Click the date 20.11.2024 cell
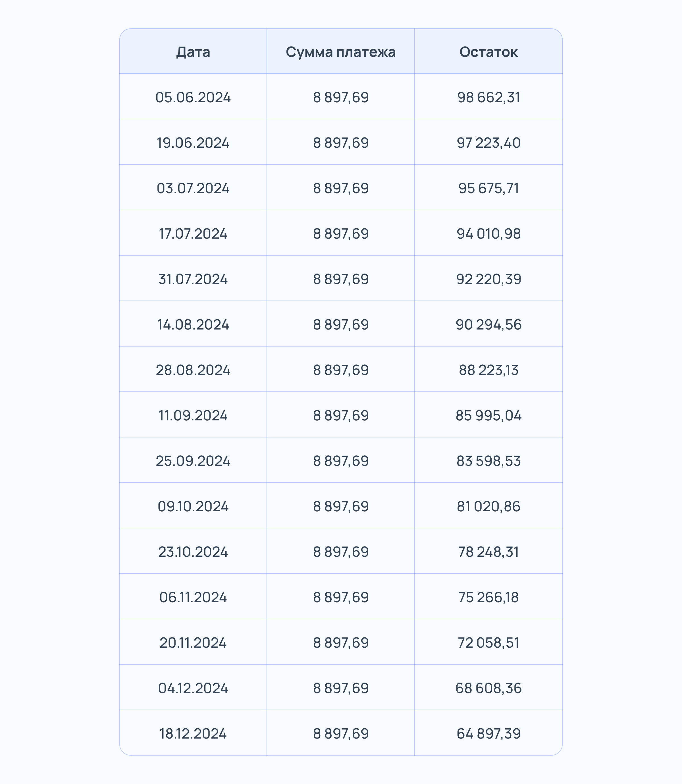This screenshot has width=682, height=784. click(193, 643)
